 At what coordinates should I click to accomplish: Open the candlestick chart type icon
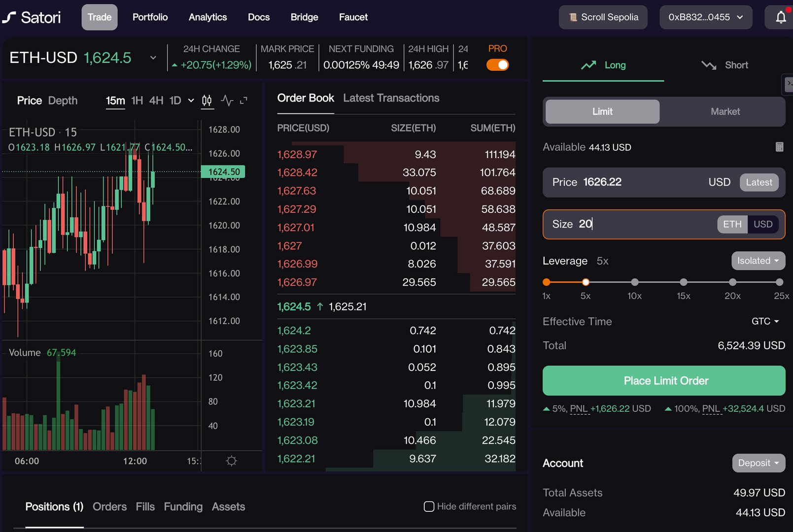tap(207, 100)
